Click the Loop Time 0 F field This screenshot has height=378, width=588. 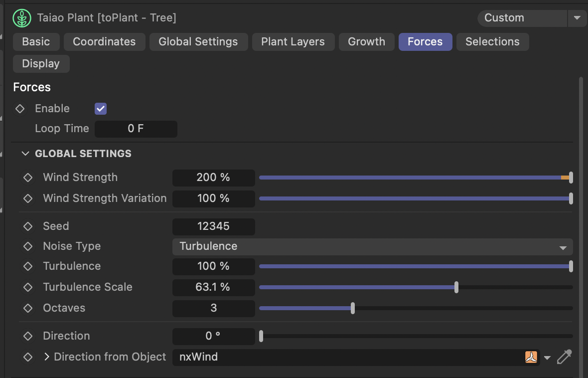pyautogui.click(x=136, y=129)
